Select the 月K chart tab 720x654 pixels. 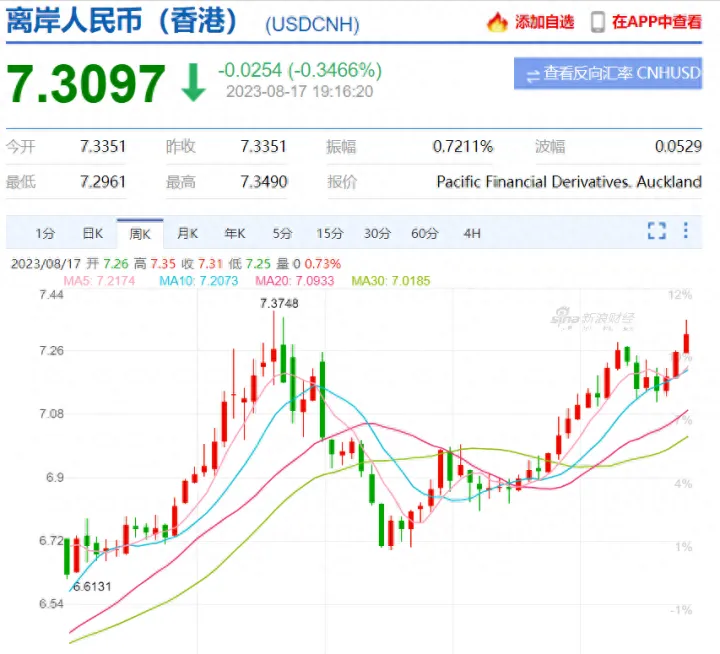click(x=188, y=234)
